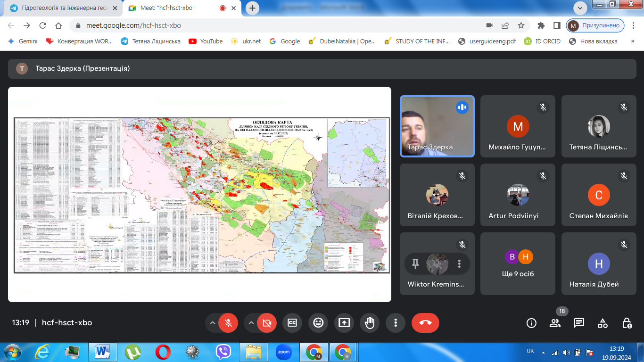Click the present screen icon
644x362 pixels.
pyautogui.click(x=344, y=323)
